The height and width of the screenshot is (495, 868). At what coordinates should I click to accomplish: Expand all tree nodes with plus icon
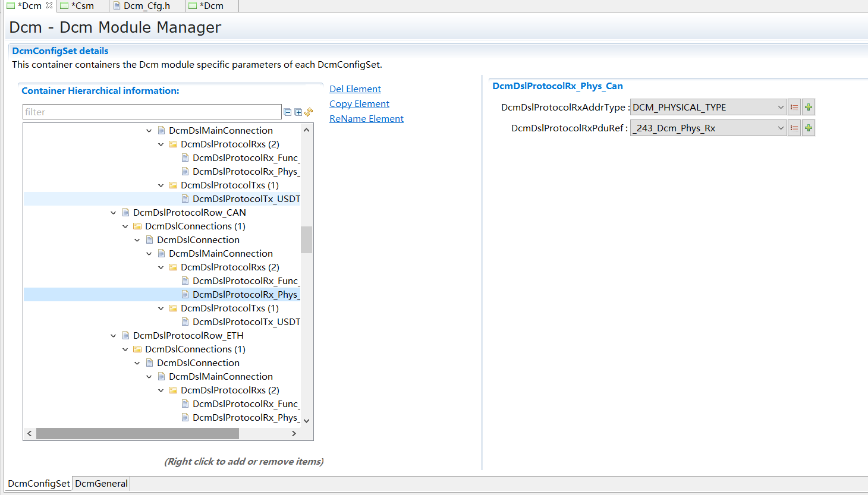[298, 112]
